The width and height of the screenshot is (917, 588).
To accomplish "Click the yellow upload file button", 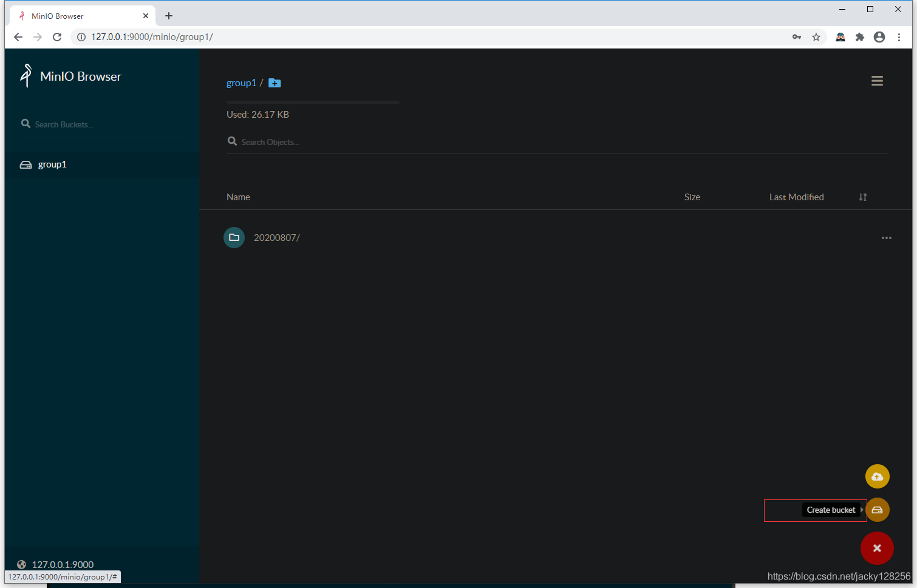I will [877, 476].
